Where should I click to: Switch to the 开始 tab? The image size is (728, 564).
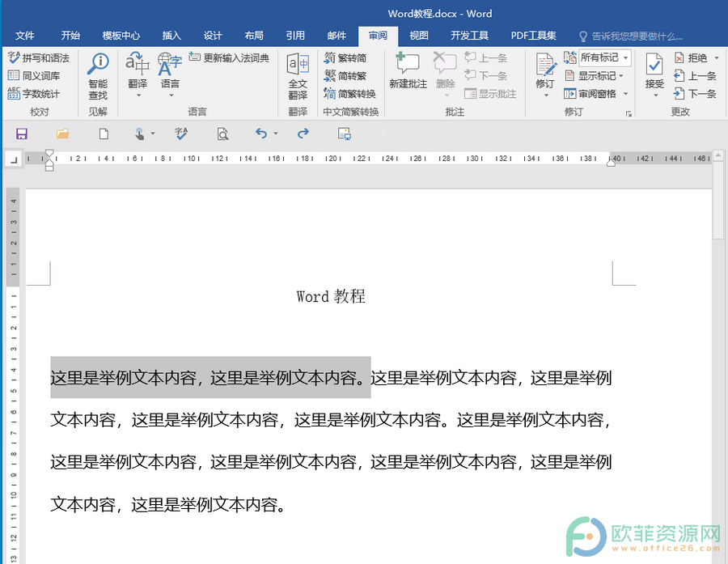coord(70,36)
